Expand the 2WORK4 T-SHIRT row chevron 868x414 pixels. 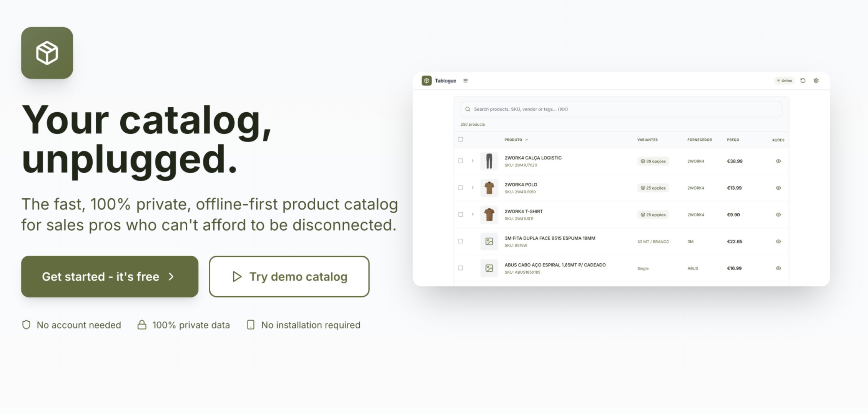[x=473, y=214]
